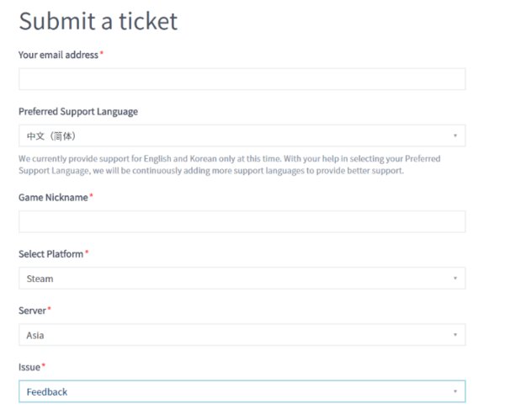Open the Issue dropdown showing Feedback
The image size is (505, 420).
[242, 391]
